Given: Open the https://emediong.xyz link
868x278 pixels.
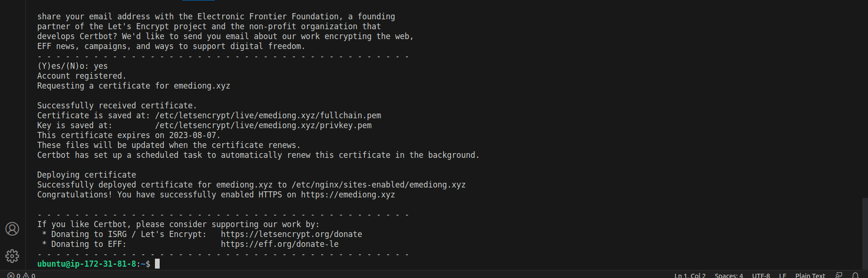Looking at the screenshot, I should coord(348,195).
